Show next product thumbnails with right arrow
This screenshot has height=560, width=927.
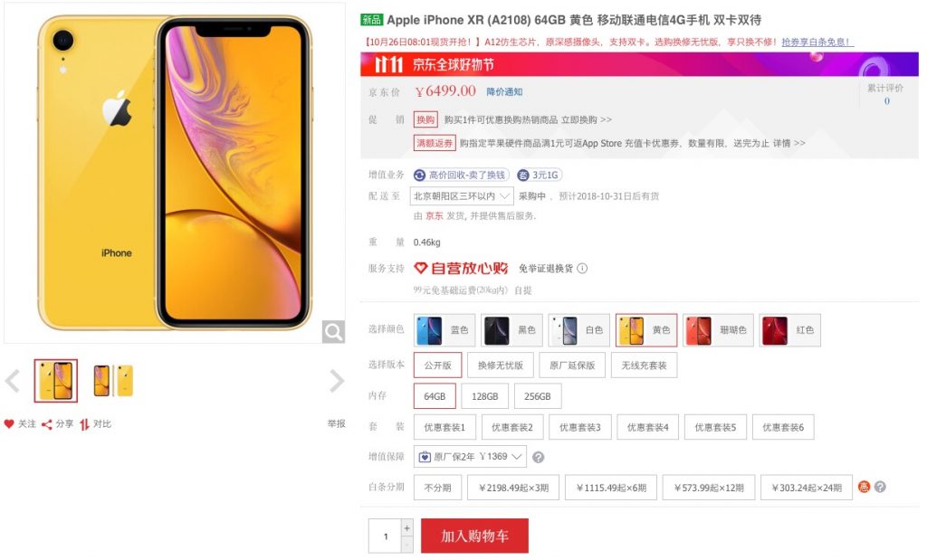[x=337, y=381]
